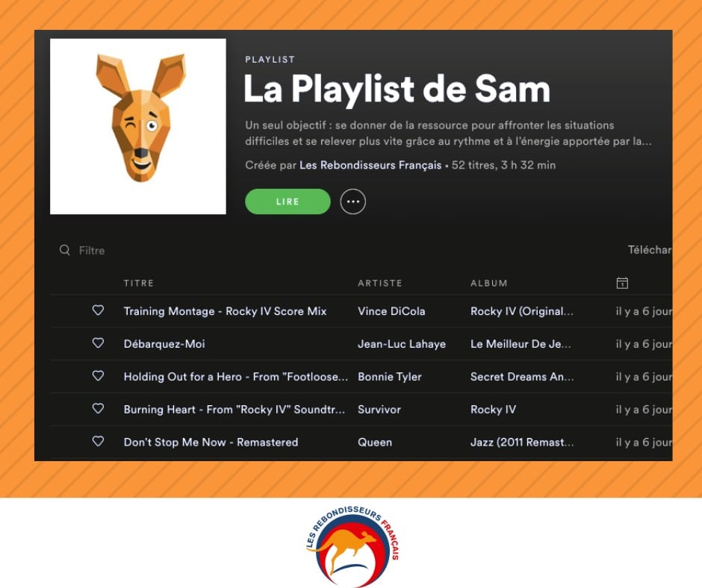Click the Télécharger download label

[x=650, y=250]
